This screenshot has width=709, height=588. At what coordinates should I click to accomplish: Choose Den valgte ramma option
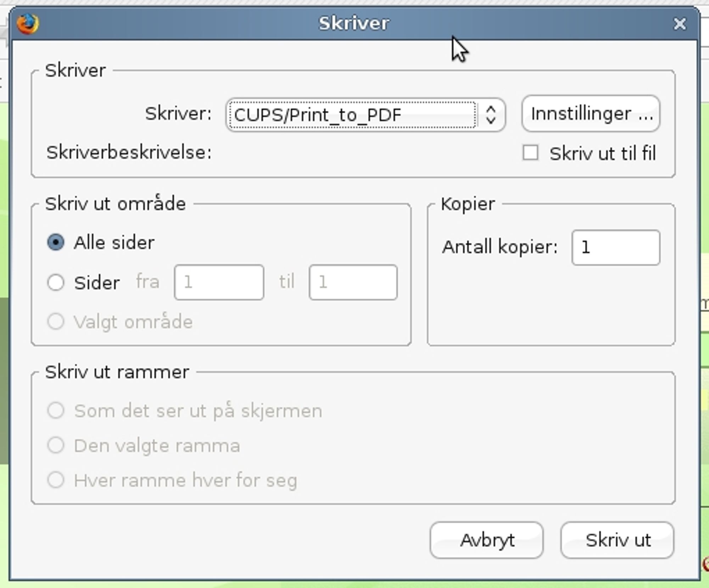coord(56,445)
